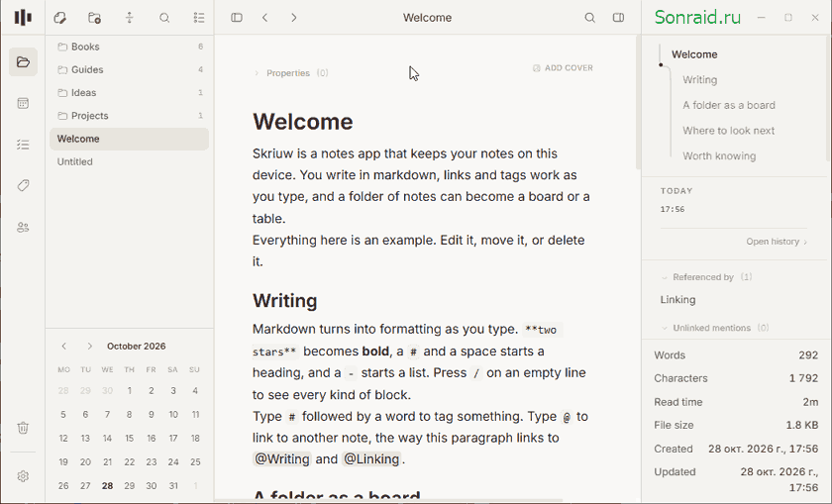Click the File size value 1.8 KB

801,425
